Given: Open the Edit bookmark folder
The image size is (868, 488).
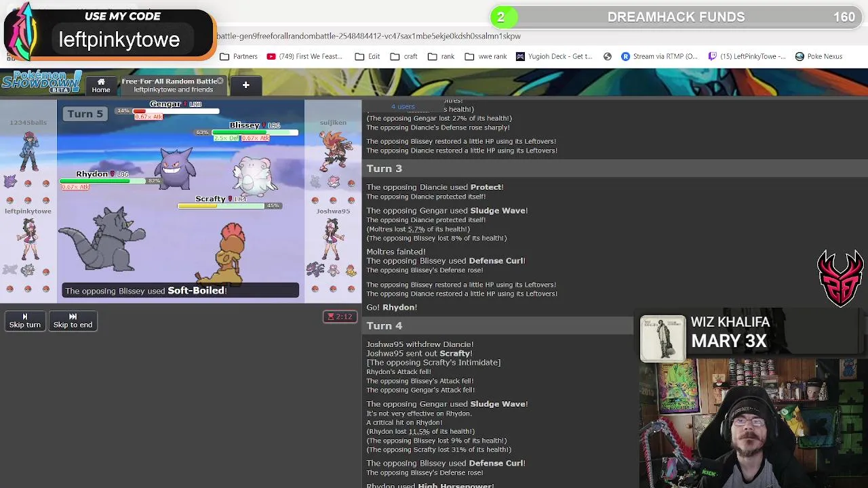Looking at the screenshot, I should pyautogui.click(x=367, y=56).
